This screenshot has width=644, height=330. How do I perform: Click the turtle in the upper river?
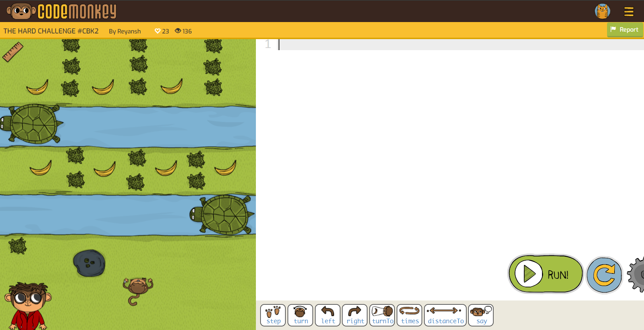(x=31, y=124)
